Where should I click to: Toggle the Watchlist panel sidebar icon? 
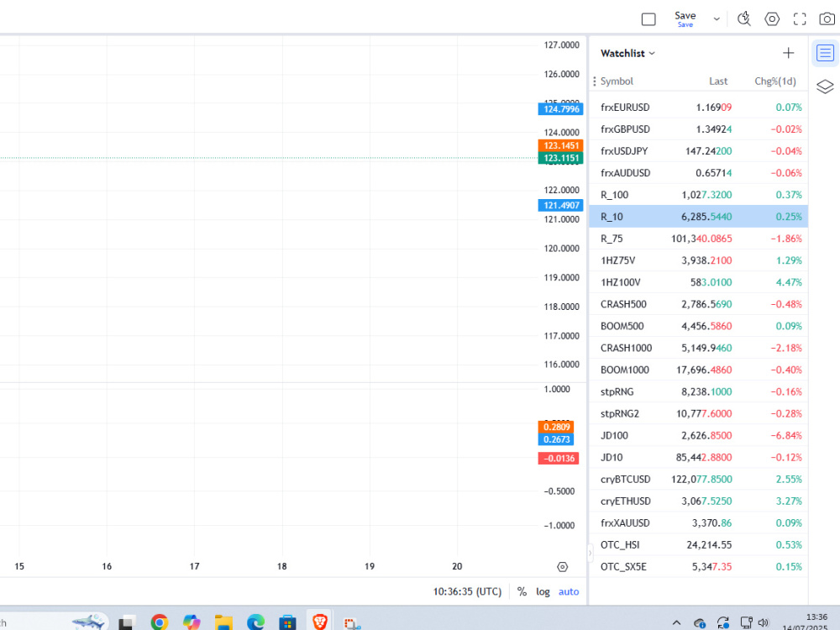coord(825,53)
